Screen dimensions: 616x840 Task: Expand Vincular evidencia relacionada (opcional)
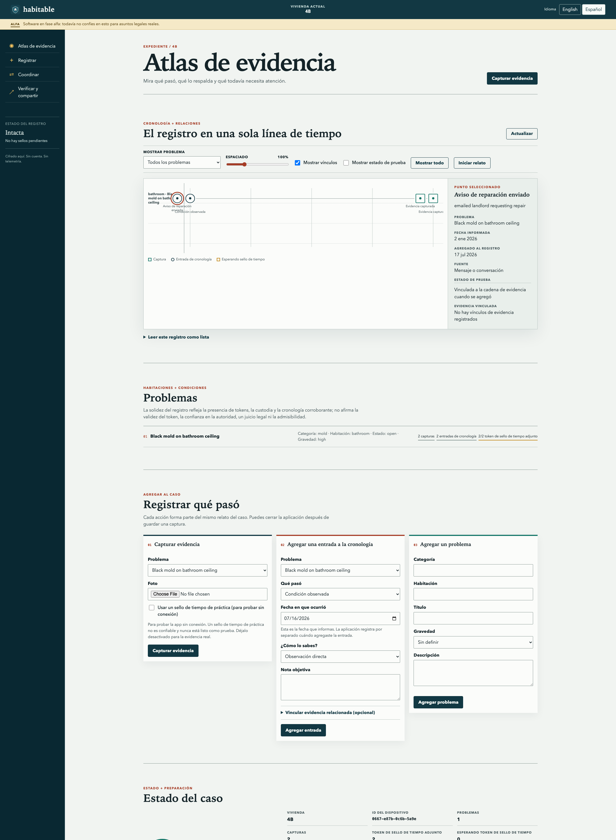click(x=328, y=713)
